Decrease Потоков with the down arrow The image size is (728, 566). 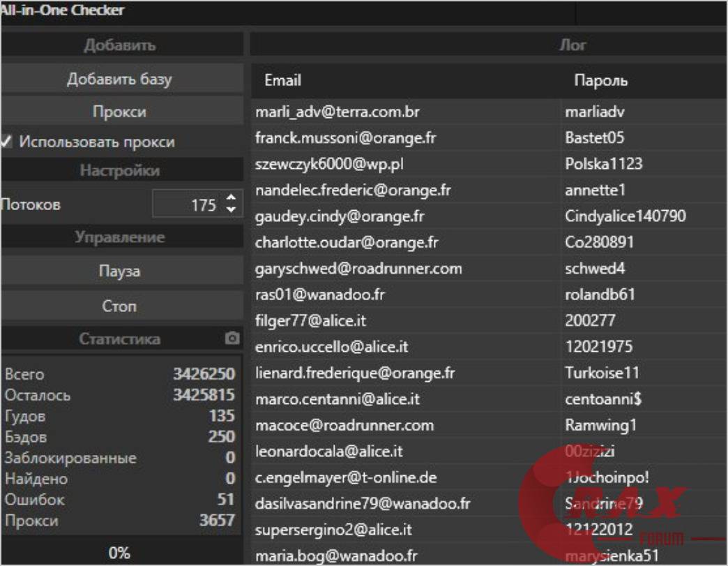tap(232, 209)
